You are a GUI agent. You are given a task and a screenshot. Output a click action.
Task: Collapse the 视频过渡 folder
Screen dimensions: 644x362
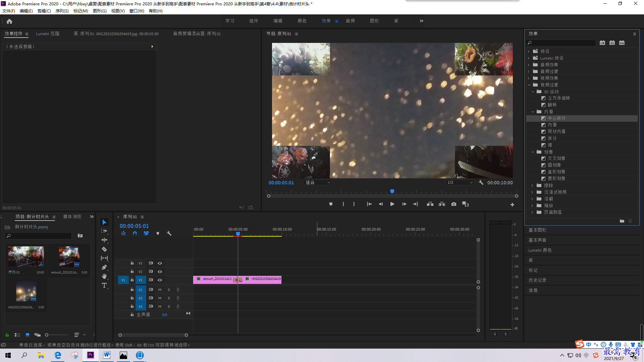pyautogui.click(x=529, y=85)
